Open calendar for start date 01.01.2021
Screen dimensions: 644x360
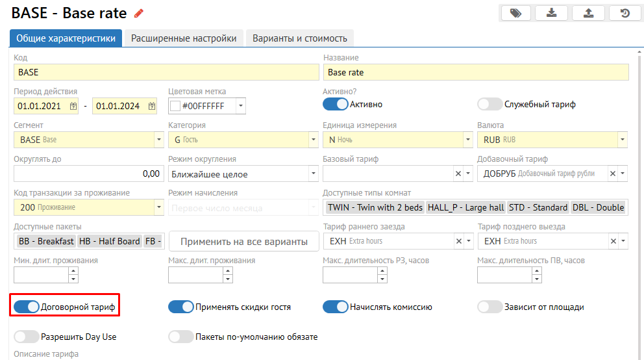(73, 106)
